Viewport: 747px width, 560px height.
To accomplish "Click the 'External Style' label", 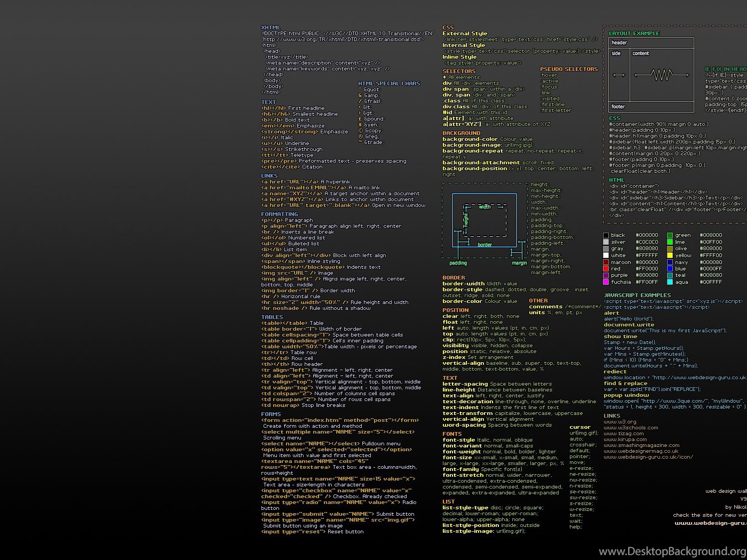I will click(465, 34).
